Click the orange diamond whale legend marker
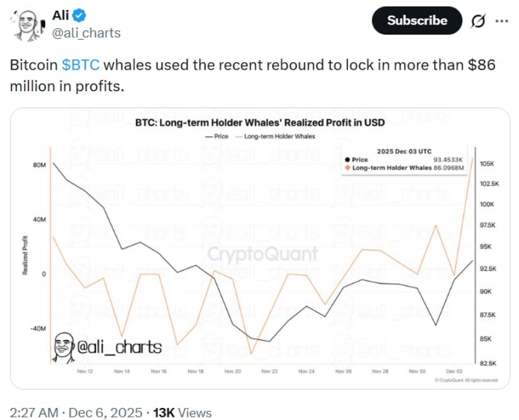This screenshot has height=420, width=519. [x=347, y=169]
